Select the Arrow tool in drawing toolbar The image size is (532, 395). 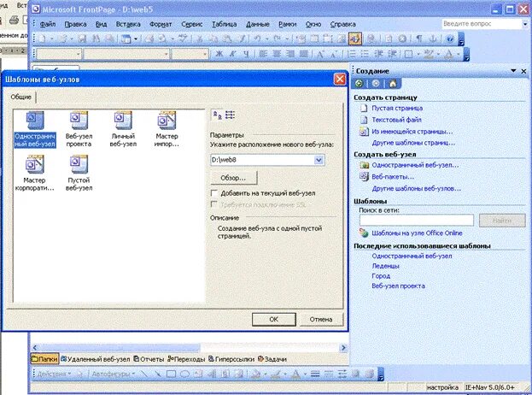pos(157,374)
